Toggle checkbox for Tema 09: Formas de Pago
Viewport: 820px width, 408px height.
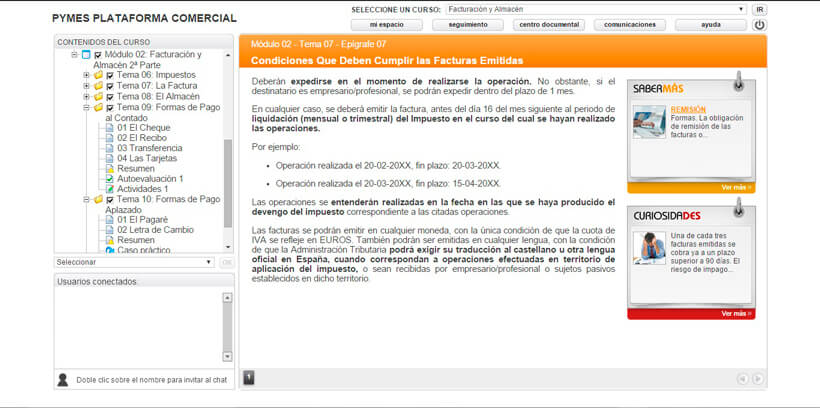(x=110, y=108)
